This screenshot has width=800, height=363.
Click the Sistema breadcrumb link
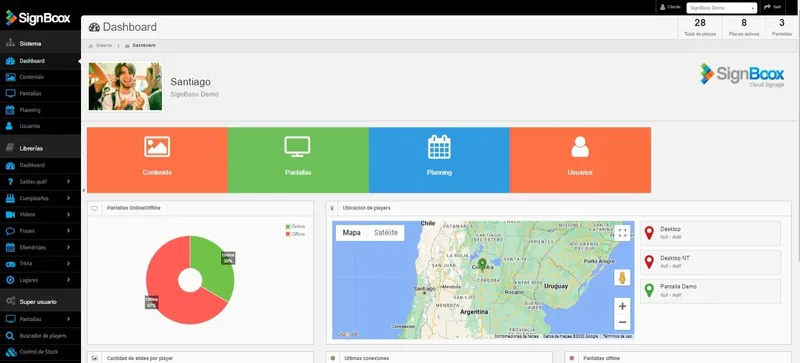[104, 45]
